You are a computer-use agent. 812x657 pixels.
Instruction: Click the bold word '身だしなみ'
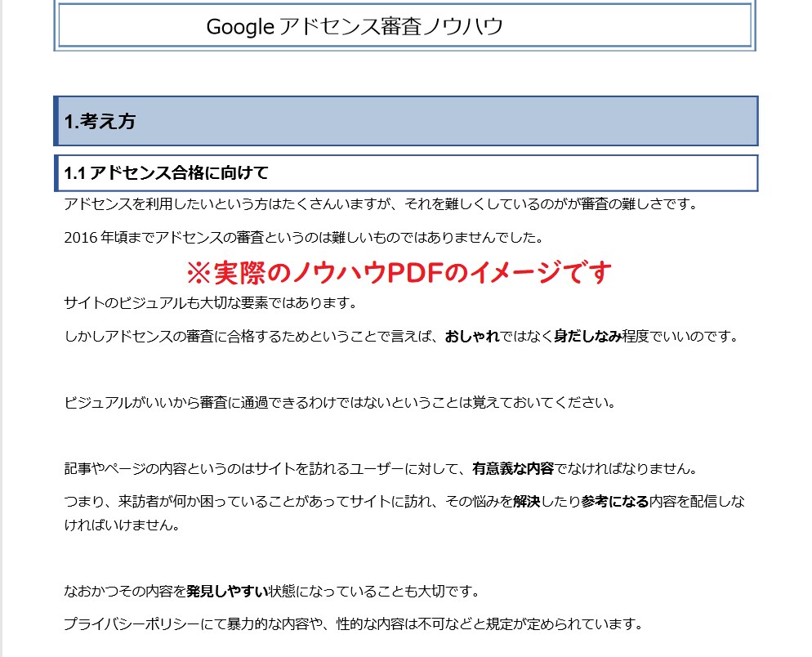point(588,337)
